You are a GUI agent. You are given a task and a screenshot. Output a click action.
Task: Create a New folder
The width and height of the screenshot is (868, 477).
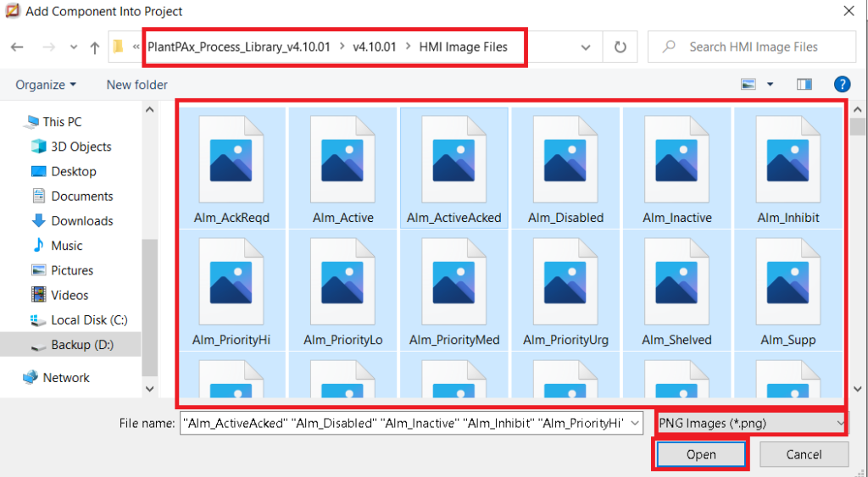(x=136, y=85)
